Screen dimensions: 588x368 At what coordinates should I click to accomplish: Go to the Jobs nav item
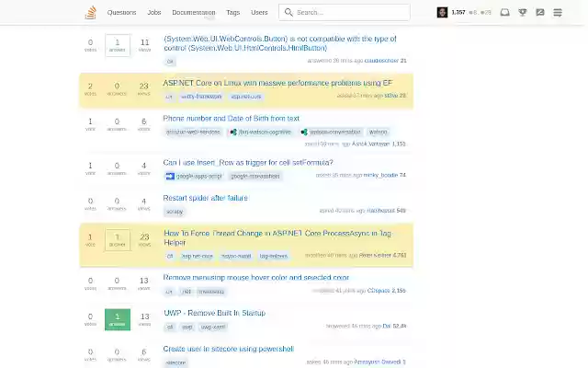pos(154,12)
